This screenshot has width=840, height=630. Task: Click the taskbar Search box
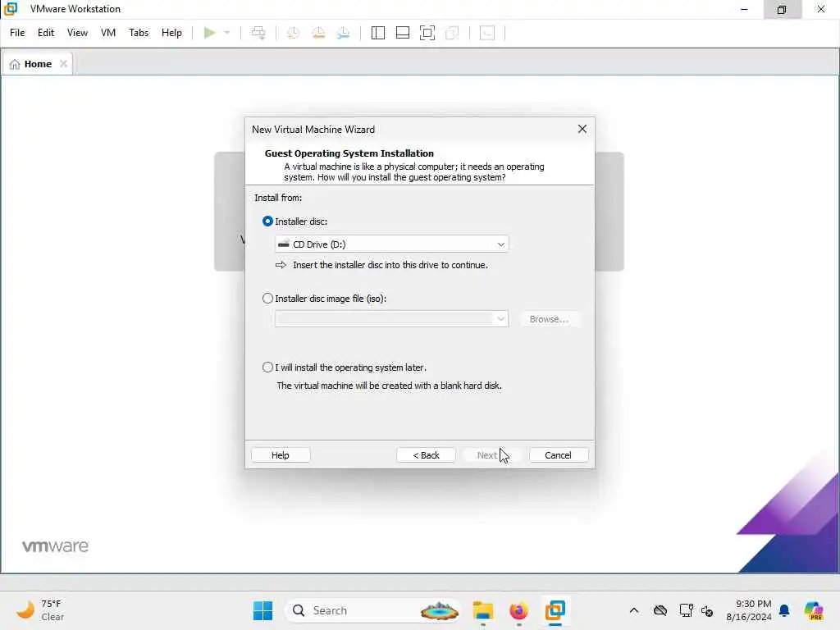tap(373, 610)
